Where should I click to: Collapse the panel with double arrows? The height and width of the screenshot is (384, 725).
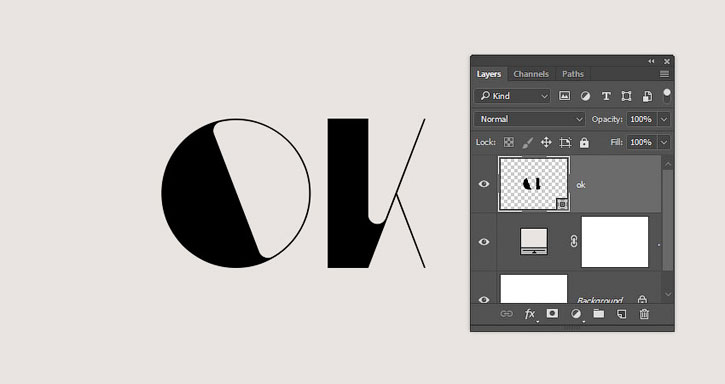coord(651,61)
